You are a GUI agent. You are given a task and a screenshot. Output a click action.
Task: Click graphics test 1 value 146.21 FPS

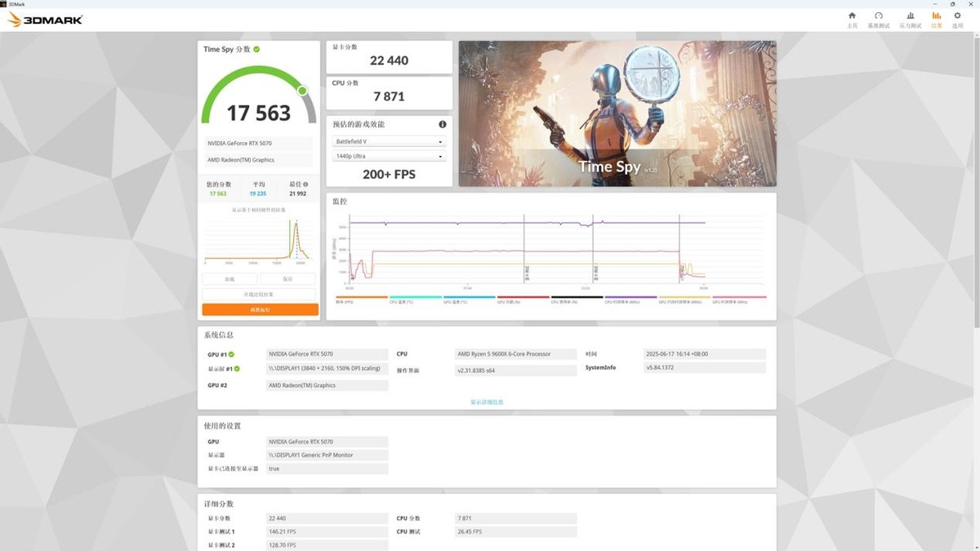(327, 531)
